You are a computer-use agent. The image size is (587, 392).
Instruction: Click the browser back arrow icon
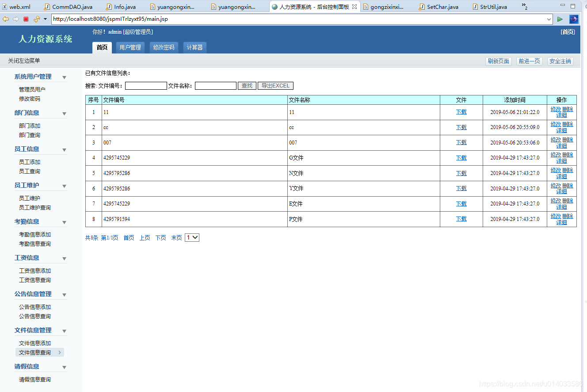pyautogui.click(x=5, y=19)
